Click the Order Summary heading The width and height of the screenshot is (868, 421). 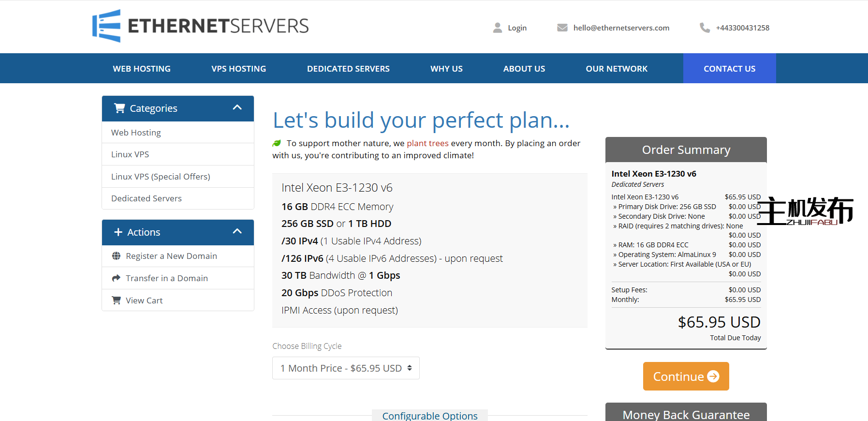[686, 150]
